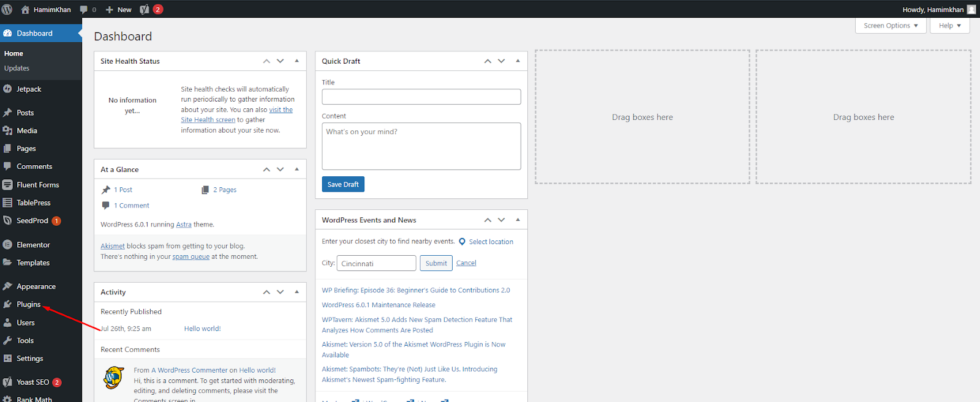Viewport: 980px width, 402px height.
Task: Click the Tools wrench icon
Action: (x=7, y=340)
